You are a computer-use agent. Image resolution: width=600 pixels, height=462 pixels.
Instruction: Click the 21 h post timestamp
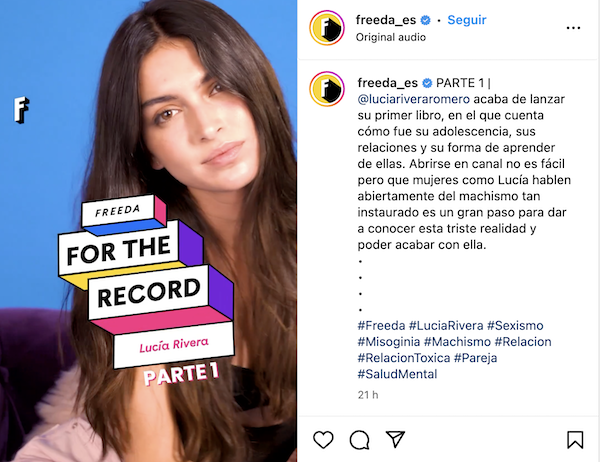coord(368,395)
